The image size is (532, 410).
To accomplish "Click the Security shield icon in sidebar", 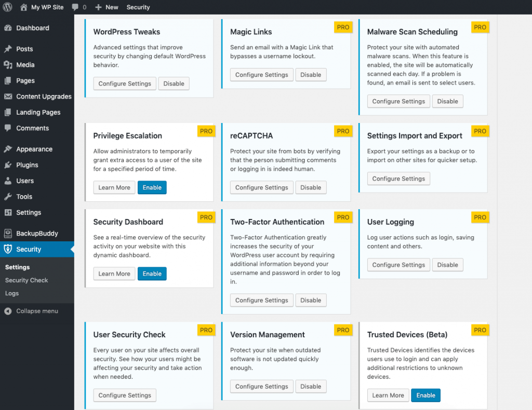I will click(x=8, y=249).
